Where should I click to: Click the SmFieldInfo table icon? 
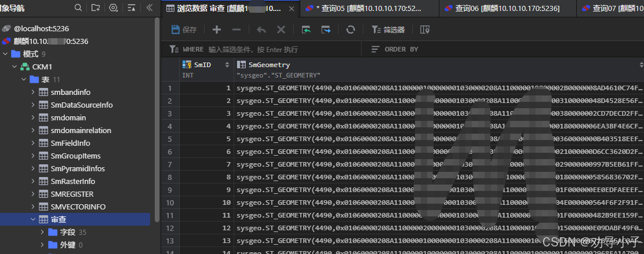pyautogui.click(x=43, y=143)
